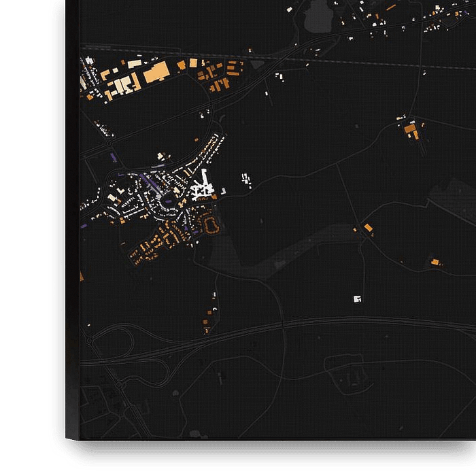Click the roundabout west of the town
The image size is (476, 476).
(107, 144)
